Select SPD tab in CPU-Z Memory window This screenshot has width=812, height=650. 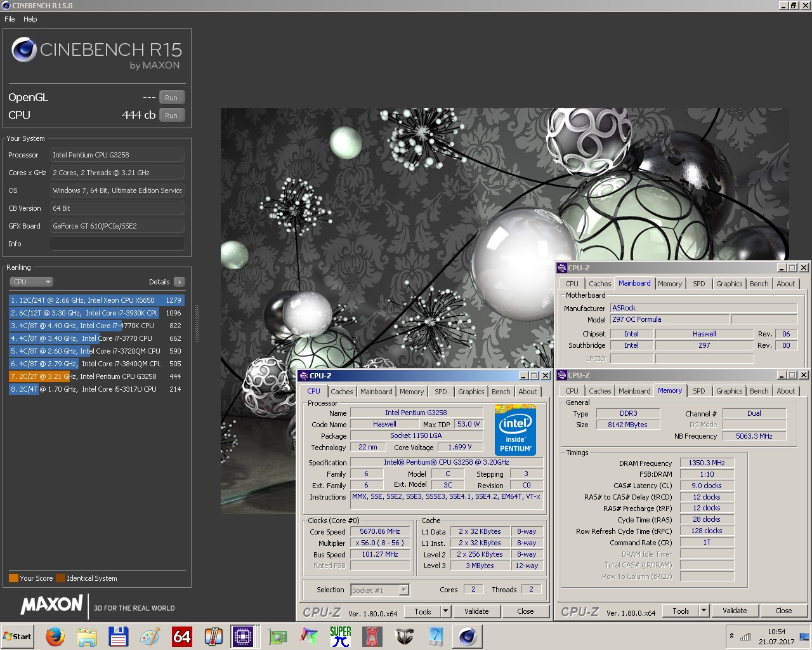tap(698, 391)
